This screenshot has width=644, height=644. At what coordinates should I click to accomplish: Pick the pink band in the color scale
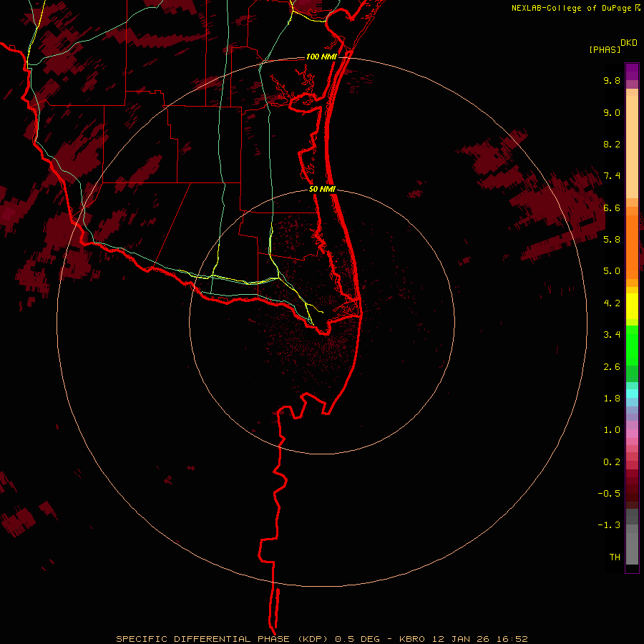(632, 434)
